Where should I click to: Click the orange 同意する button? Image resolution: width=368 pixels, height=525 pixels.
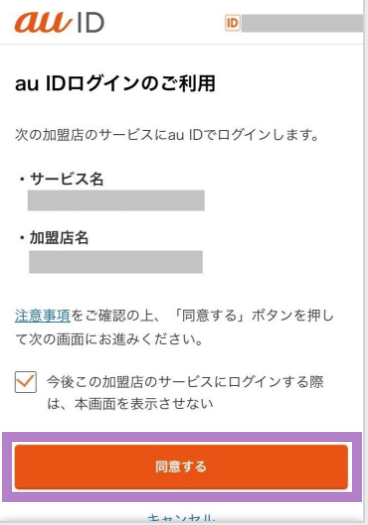[x=181, y=467]
